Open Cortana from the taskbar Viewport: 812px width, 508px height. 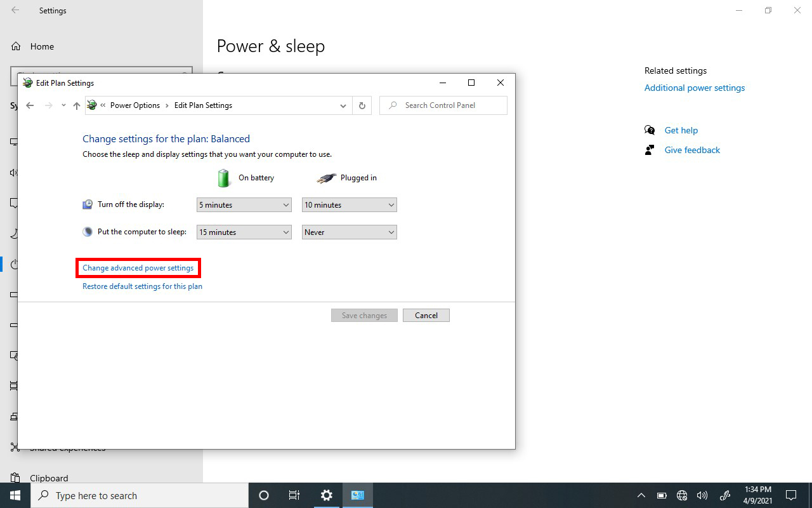(x=264, y=495)
